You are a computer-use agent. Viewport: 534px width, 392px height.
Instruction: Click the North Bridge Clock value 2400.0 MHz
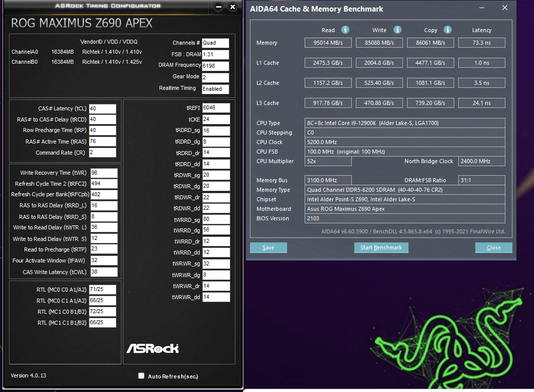coord(482,161)
